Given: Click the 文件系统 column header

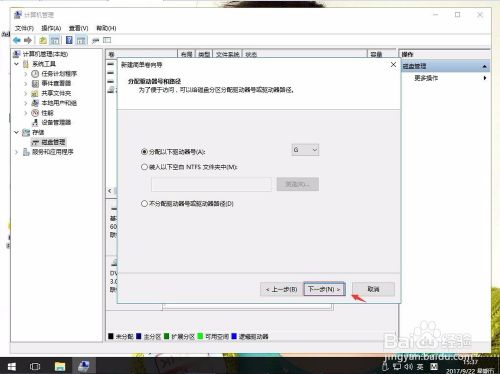Looking at the screenshot, I should tap(227, 54).
